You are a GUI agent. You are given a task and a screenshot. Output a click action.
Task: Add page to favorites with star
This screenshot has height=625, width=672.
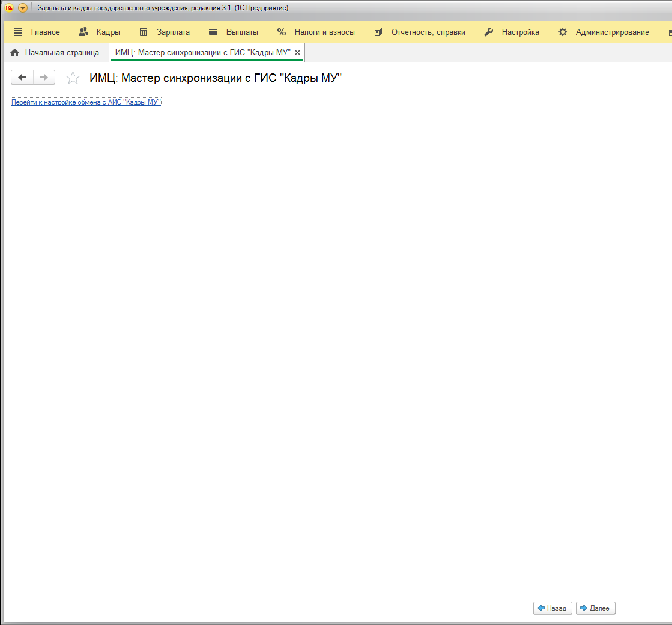(73, 78)
